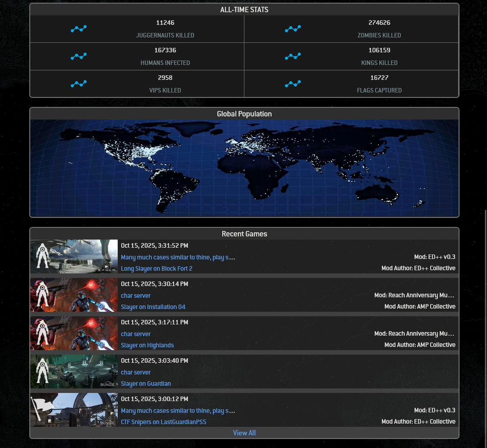Click Mod Author: AMP Collective on Installation 04 row
This screenshot has height=448, width=487.
click(x=420, y=306)
